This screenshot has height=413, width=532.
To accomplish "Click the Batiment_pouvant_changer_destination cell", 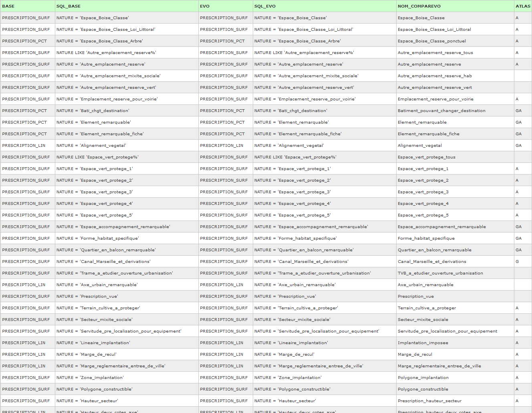I will click(441, 110).
